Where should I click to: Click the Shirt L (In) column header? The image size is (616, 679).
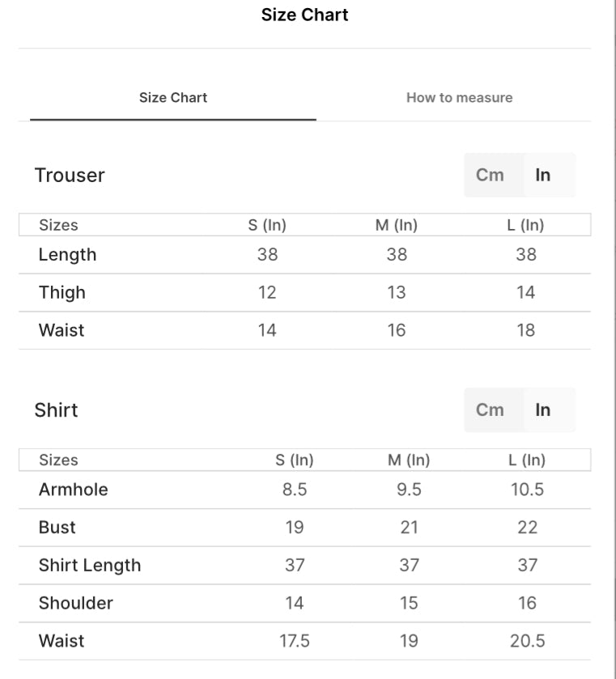pyautogui.click(x=527, y=460)
